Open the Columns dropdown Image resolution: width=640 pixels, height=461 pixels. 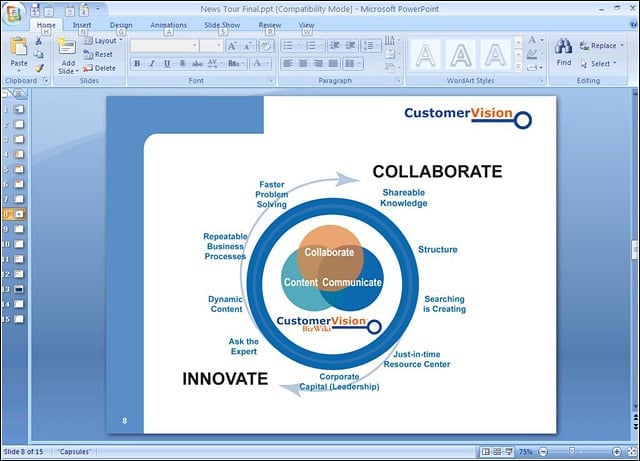[x=352, y=63]
